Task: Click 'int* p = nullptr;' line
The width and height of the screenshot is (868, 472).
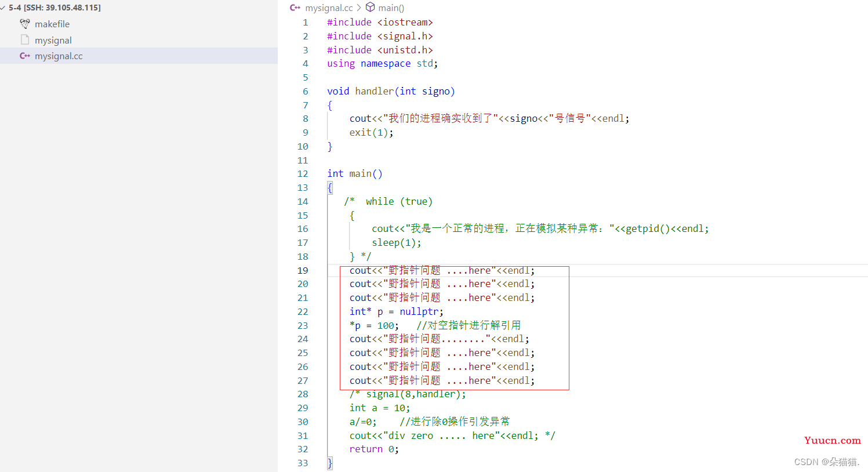Action: point(397,311)
